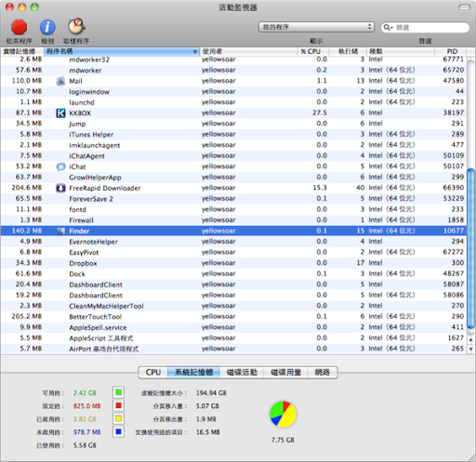Select the Dropbox process row
Screen dimensions: 476x462
pos(233,263)
